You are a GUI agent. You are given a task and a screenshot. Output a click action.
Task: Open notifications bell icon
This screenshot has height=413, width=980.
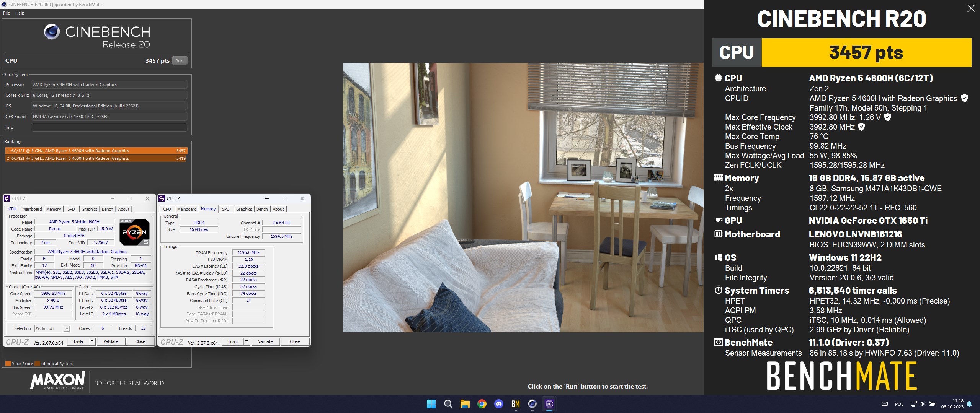969,404
